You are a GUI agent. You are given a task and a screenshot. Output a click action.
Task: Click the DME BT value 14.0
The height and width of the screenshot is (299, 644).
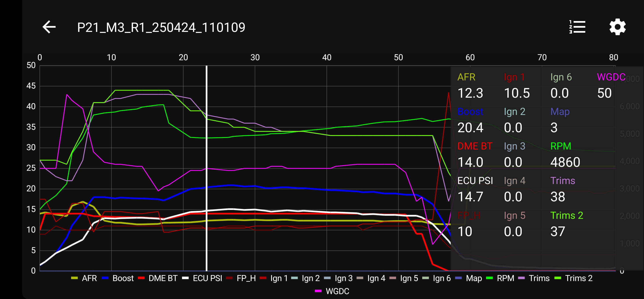(470, 162)
